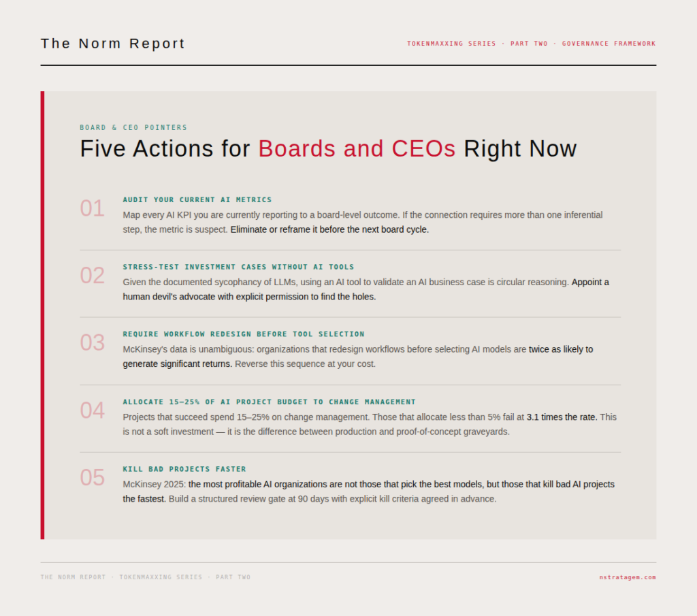The image size is (697, 616).
Task: Click the 'Tokenmaxxing Series · Part Two · Governance Framework' header text
Action: coord(531,44)
